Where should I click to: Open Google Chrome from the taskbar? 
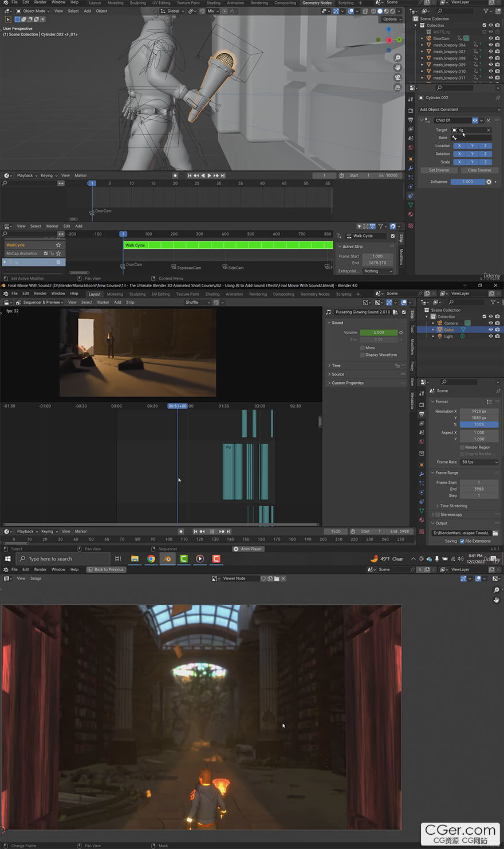pos(151,558)
